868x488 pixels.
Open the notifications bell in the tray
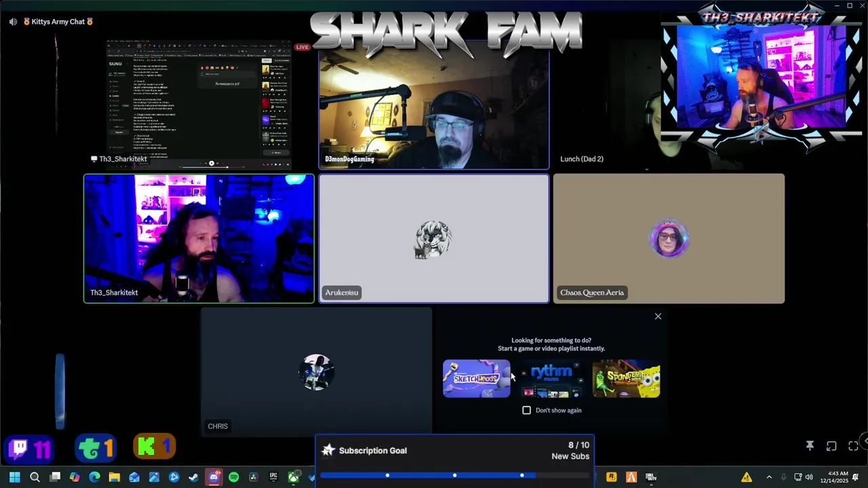pos(856,477)
